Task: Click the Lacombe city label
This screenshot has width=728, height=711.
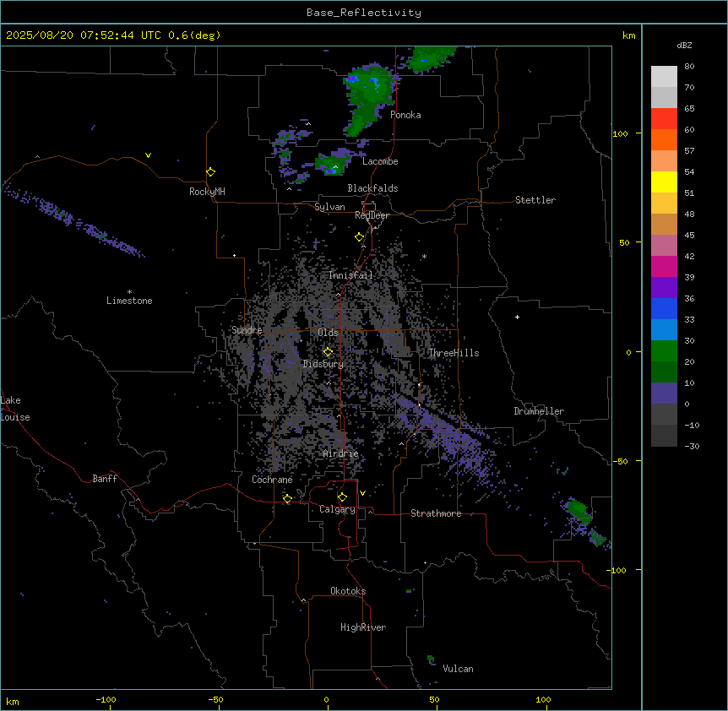Action: click(380, 161)
